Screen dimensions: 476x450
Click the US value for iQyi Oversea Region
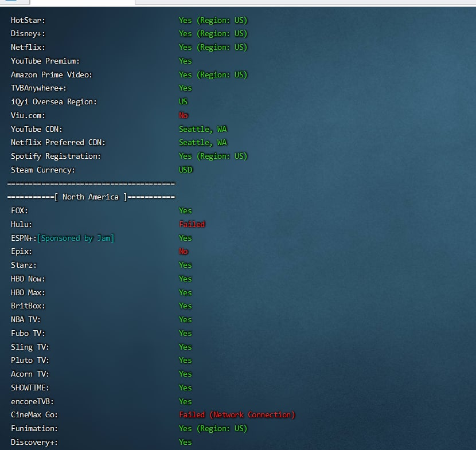184,101
